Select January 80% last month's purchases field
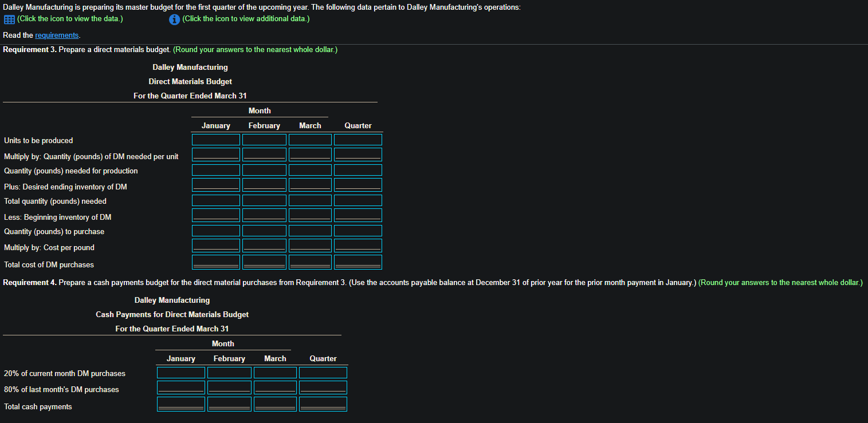This screenshot has height=423, width=868. coord(181,388)
